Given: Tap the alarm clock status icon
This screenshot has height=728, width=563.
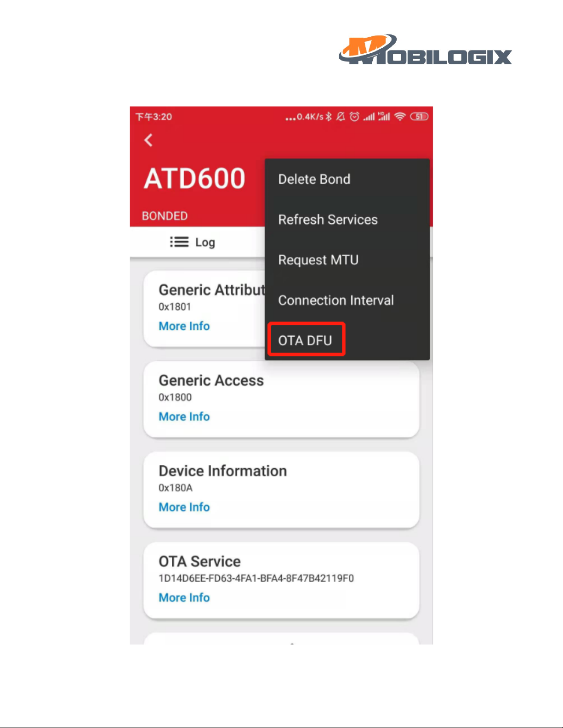Looking at the screenshot, I should point(354,117).
